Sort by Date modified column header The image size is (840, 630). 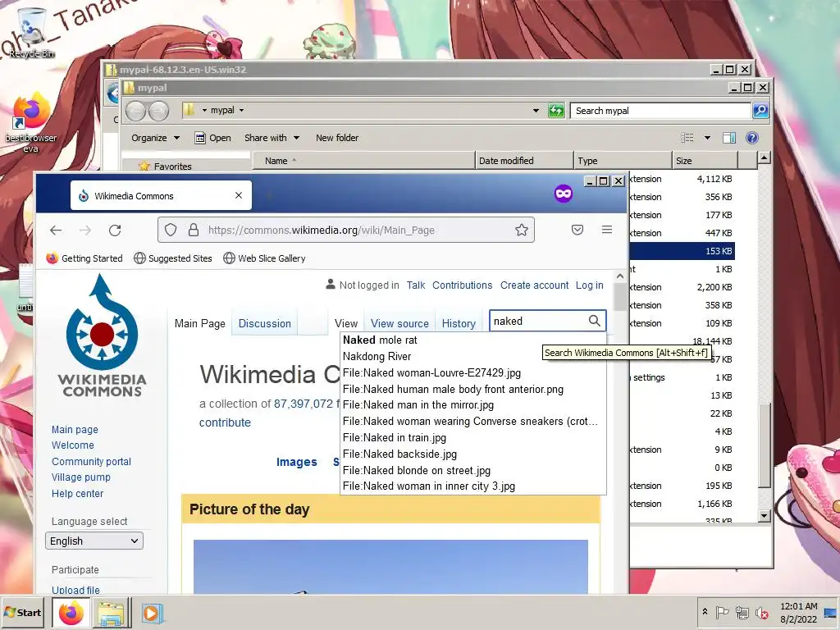[x=523, y=161]
